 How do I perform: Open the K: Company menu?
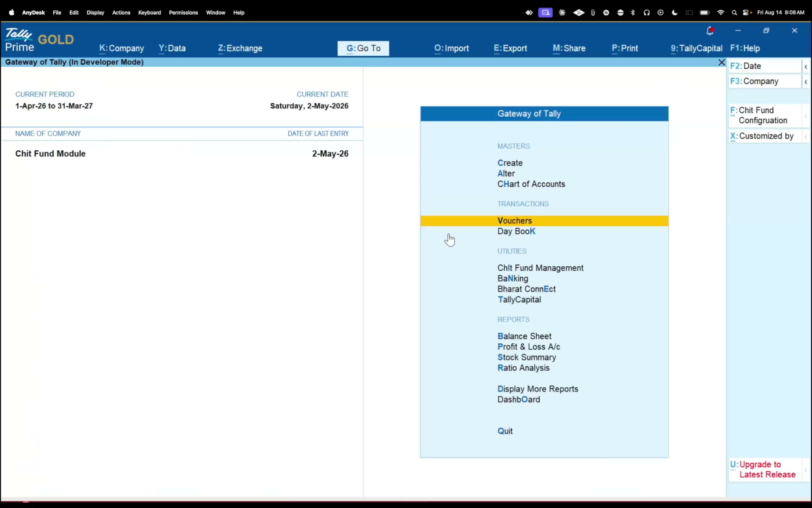point(121,48)
